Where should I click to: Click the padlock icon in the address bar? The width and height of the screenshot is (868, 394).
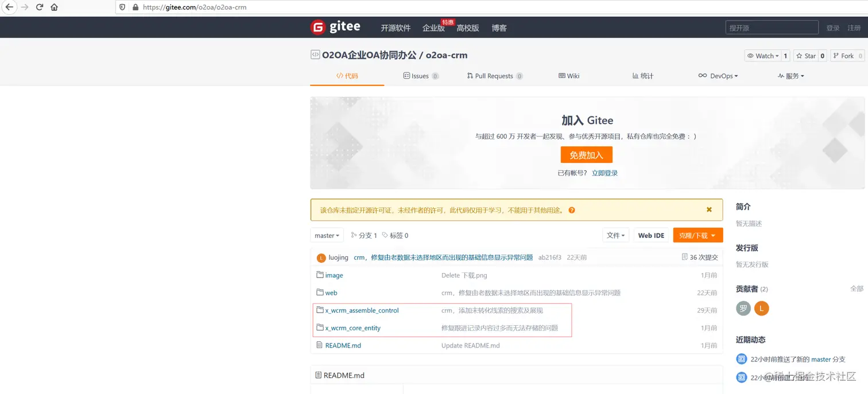pos(134,7)
